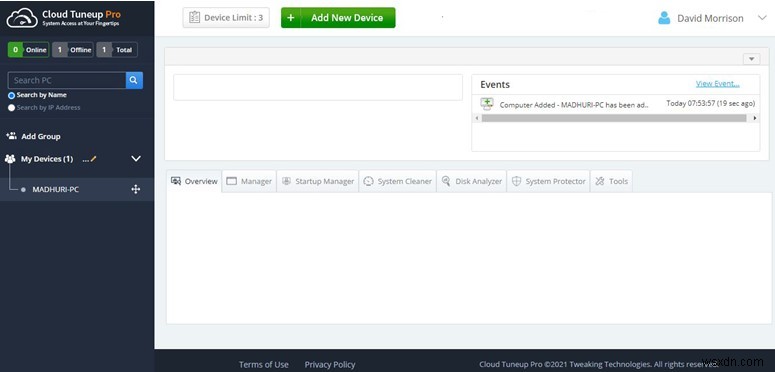Viewport: 775px width, 372px height.
Task: Click the Computer Added event icon
Action: 487,104
